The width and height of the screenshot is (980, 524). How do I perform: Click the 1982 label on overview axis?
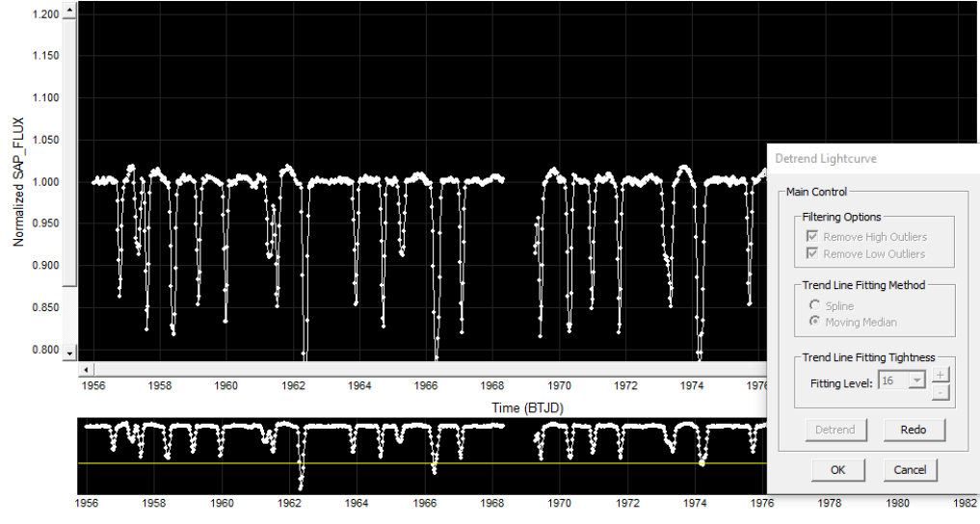click(966, 503)
